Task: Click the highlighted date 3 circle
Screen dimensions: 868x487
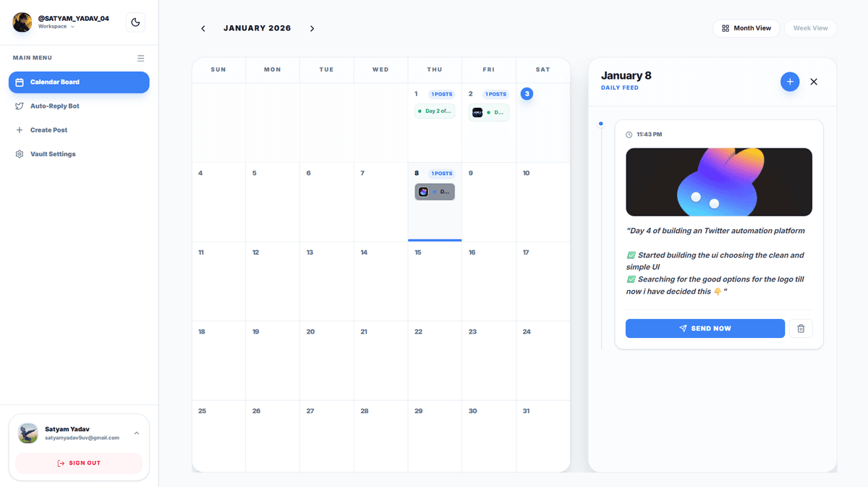Action: [527, 94]
